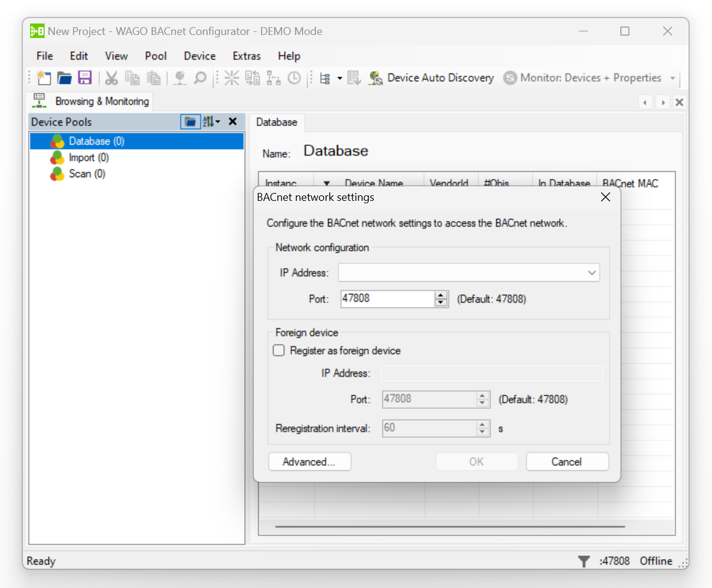Screen dimensions: 712x588
Task: Click the OK button in dialog
Action: (477, 462)
